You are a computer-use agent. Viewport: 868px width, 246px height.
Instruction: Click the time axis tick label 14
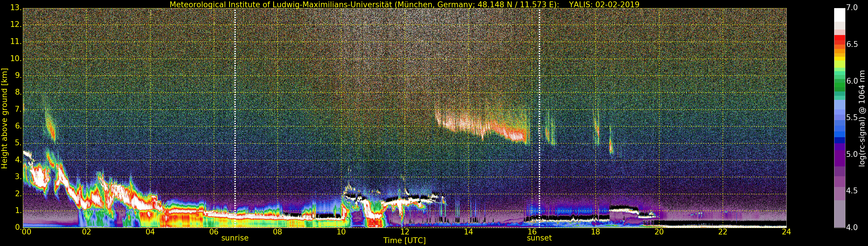[x=468, y=232]
